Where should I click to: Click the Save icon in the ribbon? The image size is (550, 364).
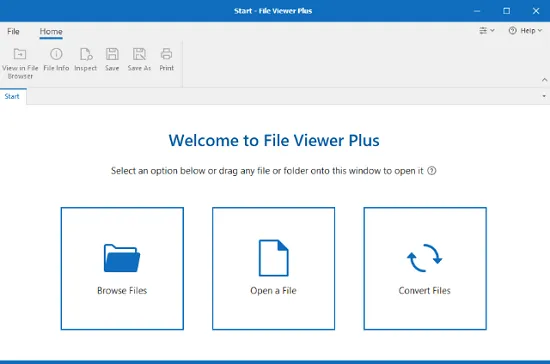click(x=112, y=54)
